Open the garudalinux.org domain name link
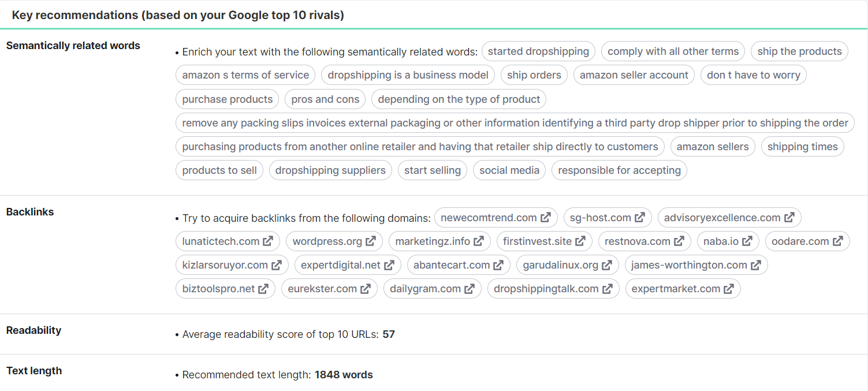Screen dimensions: 868x391 click(560, 265)
